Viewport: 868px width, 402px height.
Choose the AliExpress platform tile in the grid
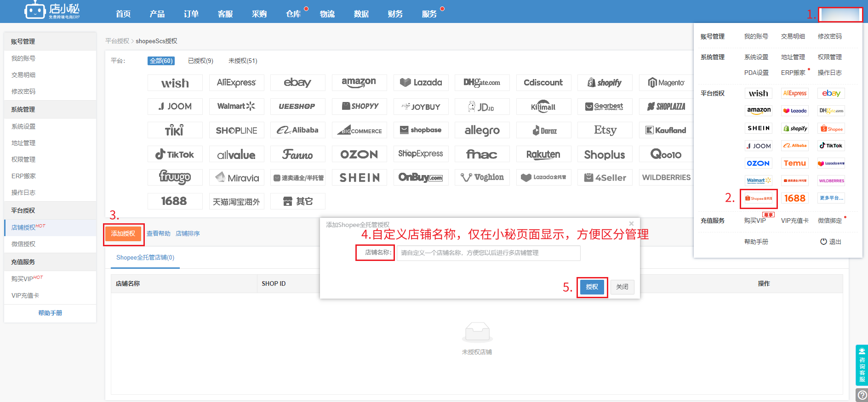pos(236,83)
